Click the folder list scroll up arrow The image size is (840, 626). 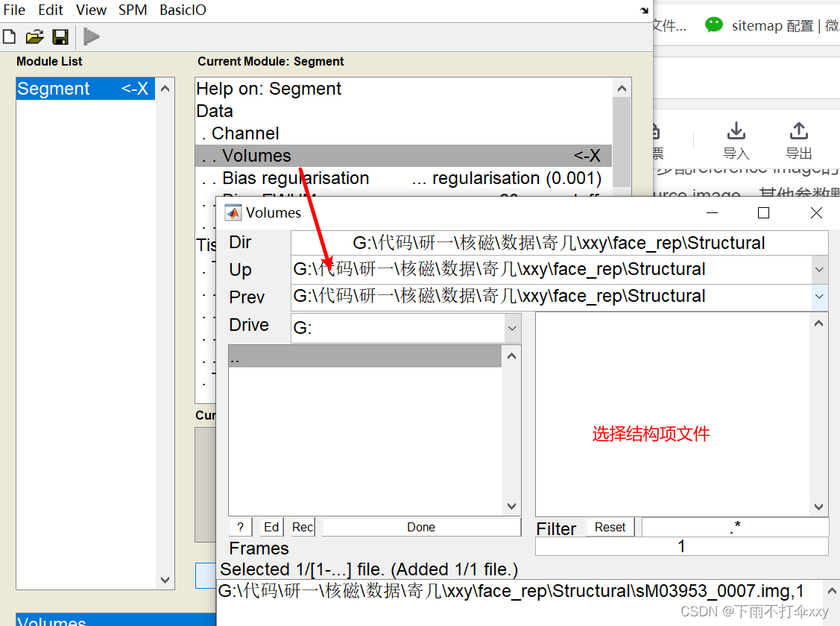click(511, 356)
